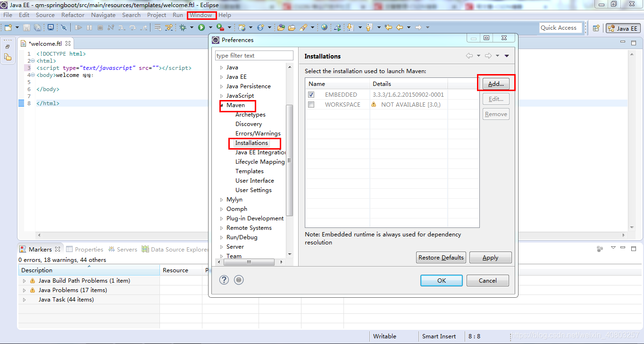The width and height of the screenshot is (644, 344).
Task: Click the Description column header in Markers
Action: point(89,270)
